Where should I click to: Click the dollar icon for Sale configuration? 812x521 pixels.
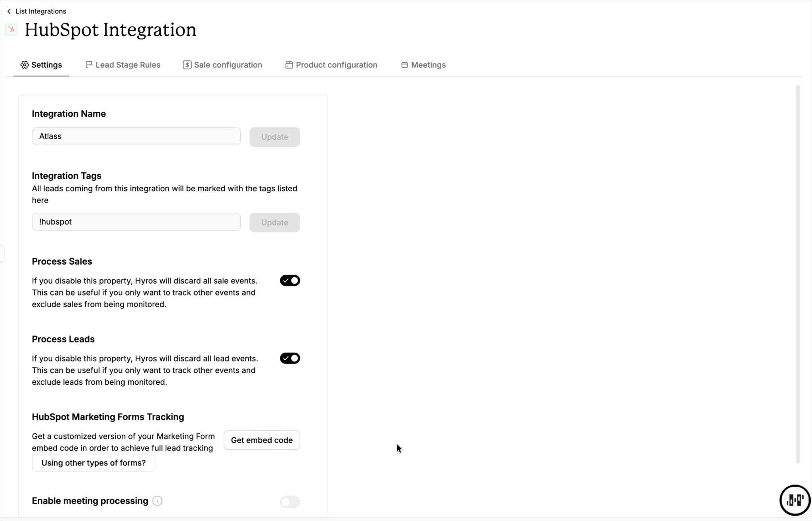pyautogui.click(x=187, y=65)
